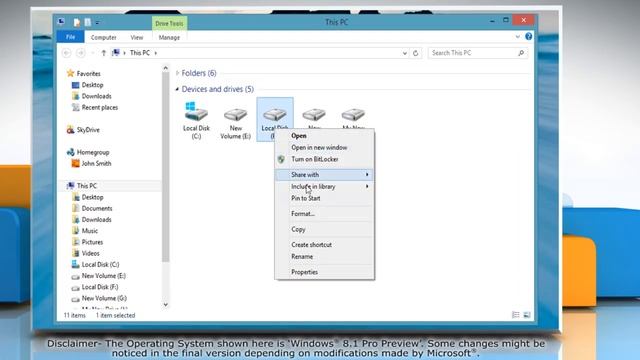Open recent locations dropdown arrow
The width and height of the screenshot is (640, 360).
(93, 53)
